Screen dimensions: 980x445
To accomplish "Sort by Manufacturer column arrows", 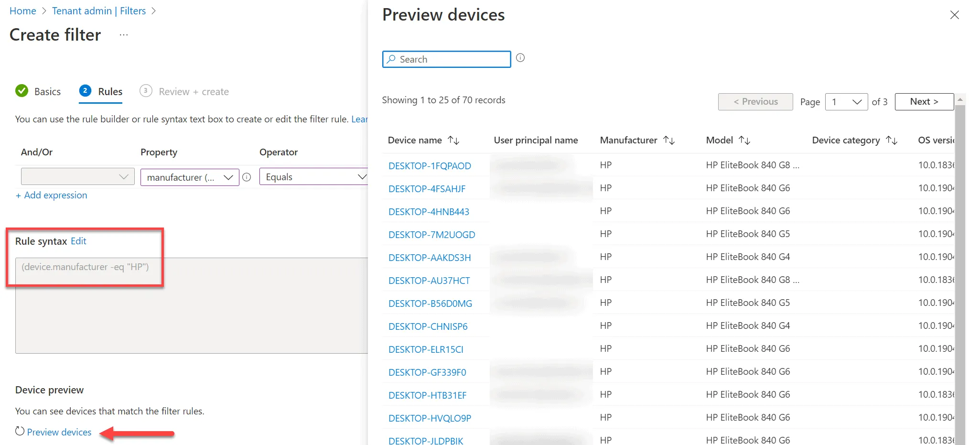I will tap(669, 140).
